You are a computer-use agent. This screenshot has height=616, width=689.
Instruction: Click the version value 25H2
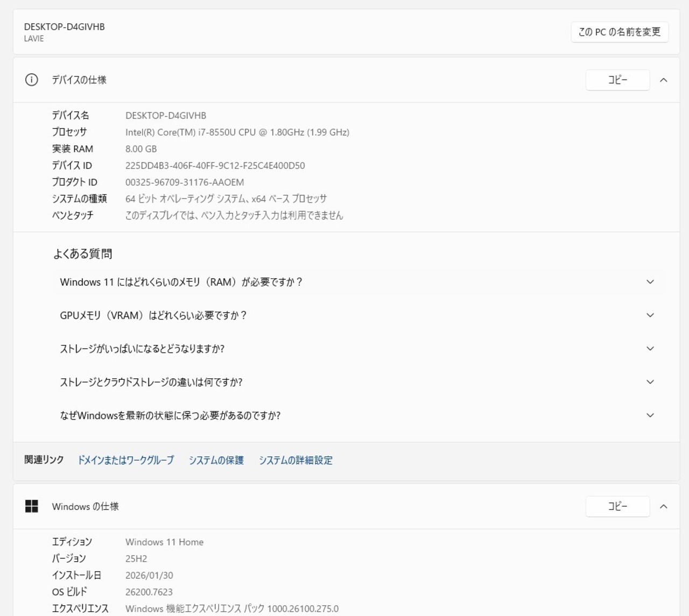click(x=136, y=559)
